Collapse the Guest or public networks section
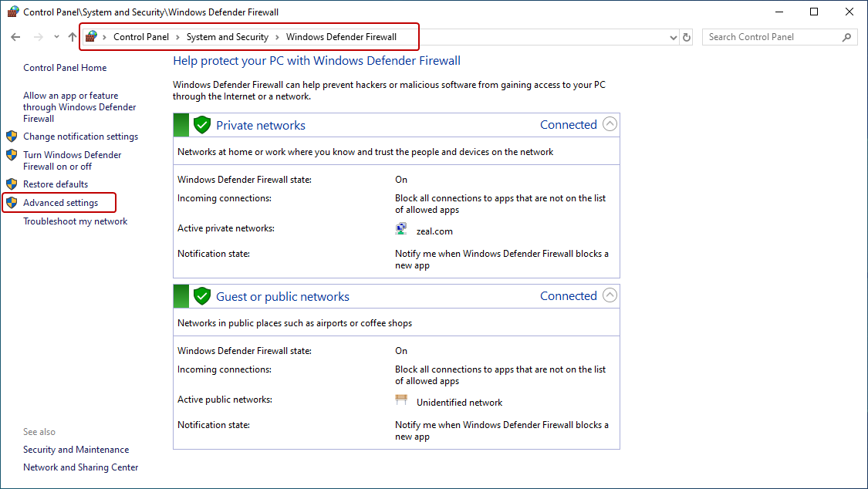This screenshot has height=489, width=868. [610, 295]
